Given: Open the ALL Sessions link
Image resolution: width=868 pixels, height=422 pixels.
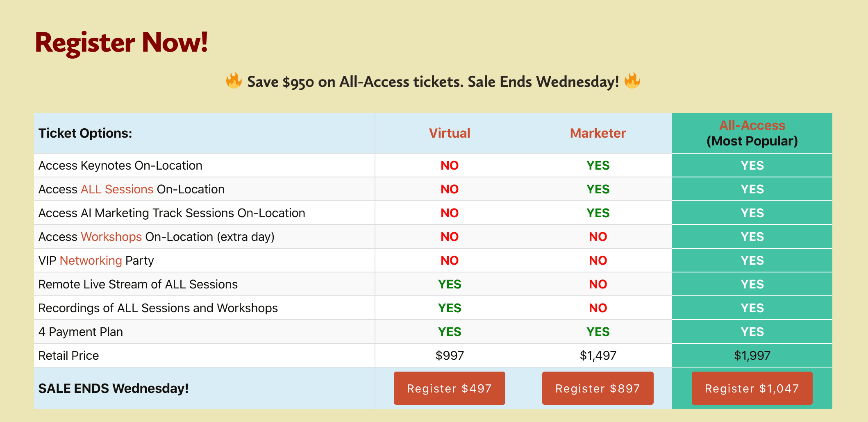Looking at the screenshot, I should tap(117, 189).
